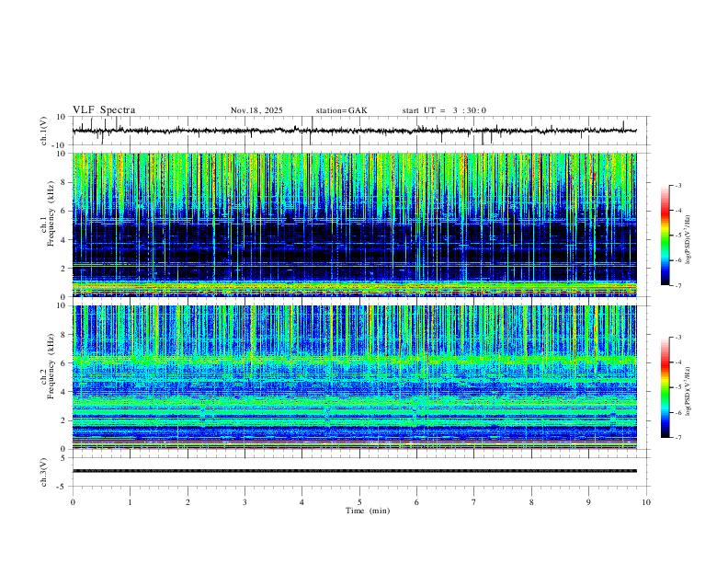728x563 pixels.
Task: Click the "-7" tick on upper color bar
Action: pyautogui.click(x=678, y=285)
